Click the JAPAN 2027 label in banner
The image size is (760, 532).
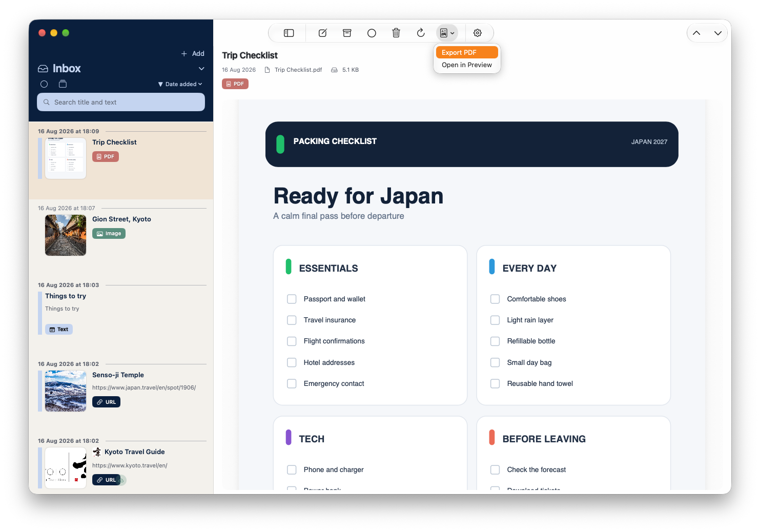click(x=649, y=142)
